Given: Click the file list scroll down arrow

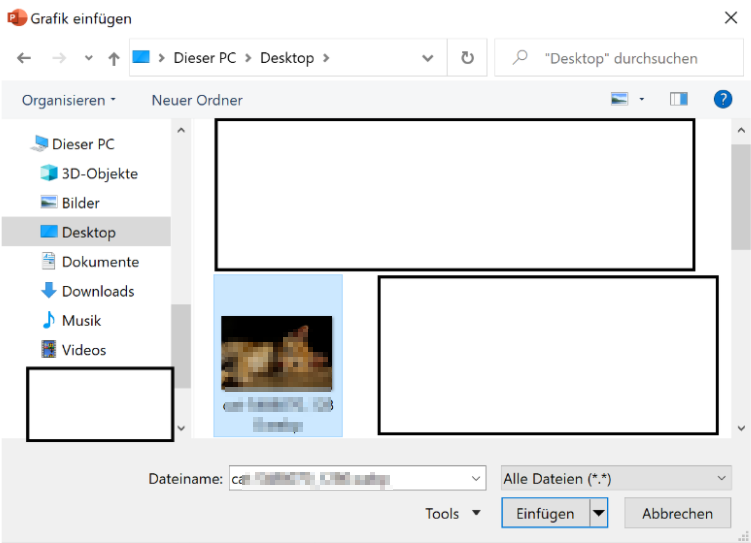Looking at the screenshot, I should (x=741, y=428).
